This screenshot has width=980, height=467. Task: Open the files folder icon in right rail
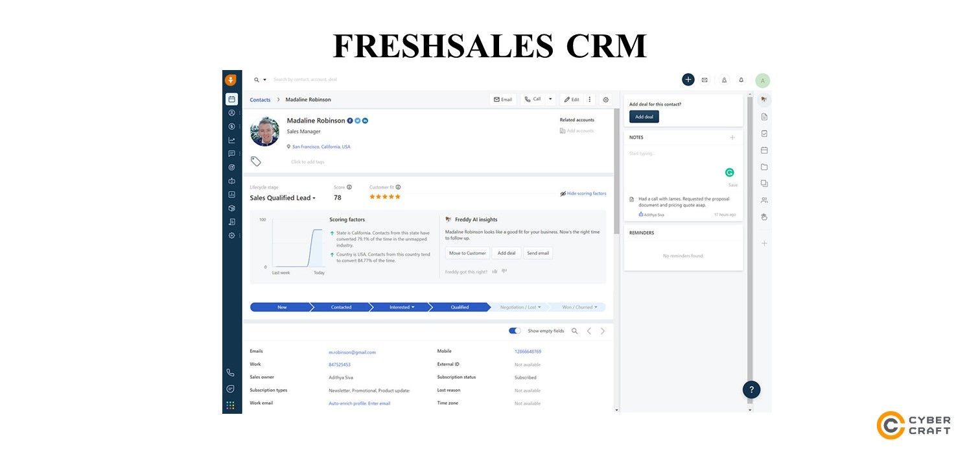click(764, 167)
